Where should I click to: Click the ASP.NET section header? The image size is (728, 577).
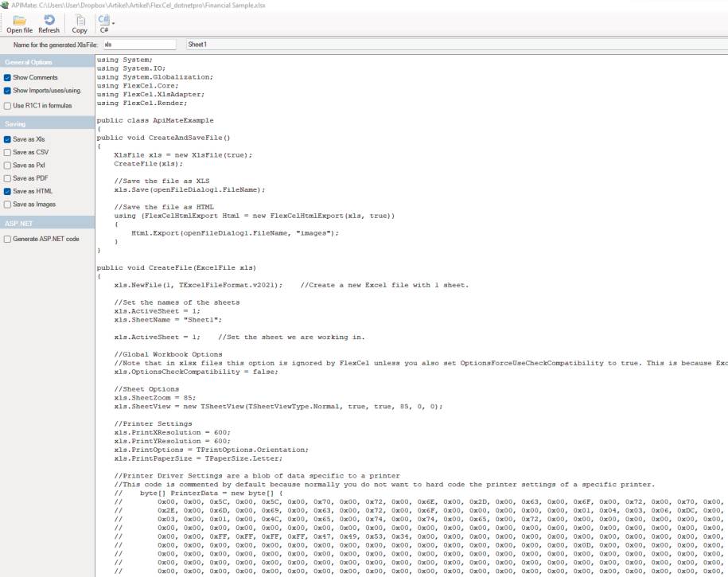pos(48,224)
